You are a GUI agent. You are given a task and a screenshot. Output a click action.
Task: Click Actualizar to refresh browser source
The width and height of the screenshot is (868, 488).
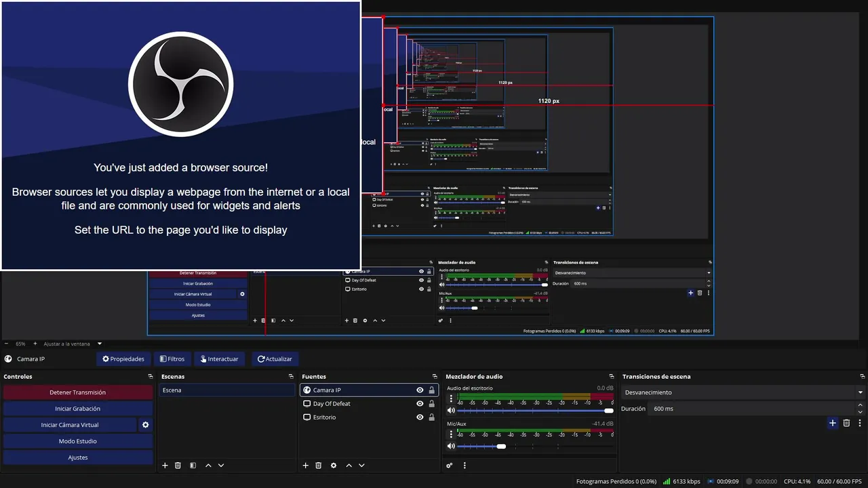coord(275,359)
